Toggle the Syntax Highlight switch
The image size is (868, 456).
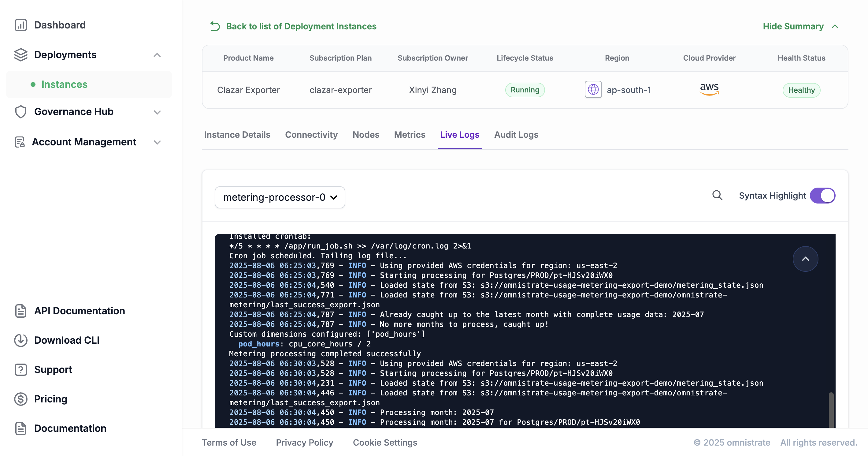pyautogui.click(x=822, y=196)
